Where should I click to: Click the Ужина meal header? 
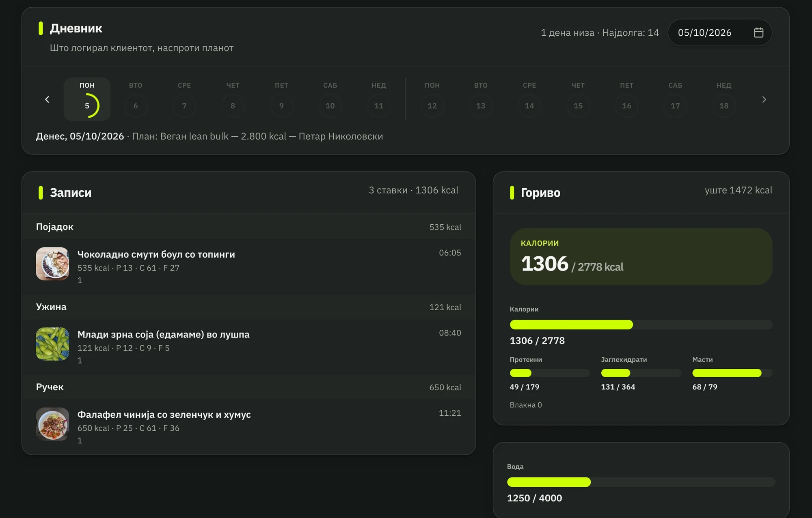pos(248,307)
